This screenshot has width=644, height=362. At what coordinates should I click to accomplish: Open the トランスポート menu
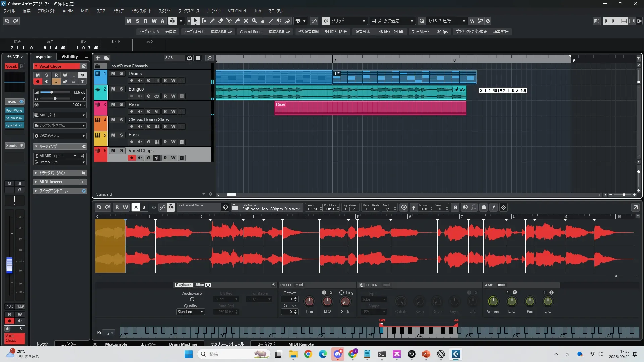click(x=141, y=11)
